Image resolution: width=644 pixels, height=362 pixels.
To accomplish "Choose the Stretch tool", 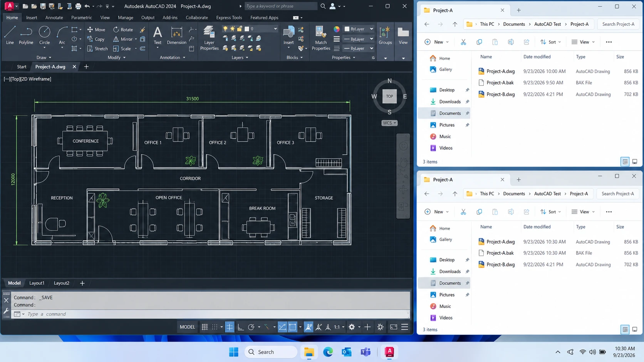I will click(97, 49).
